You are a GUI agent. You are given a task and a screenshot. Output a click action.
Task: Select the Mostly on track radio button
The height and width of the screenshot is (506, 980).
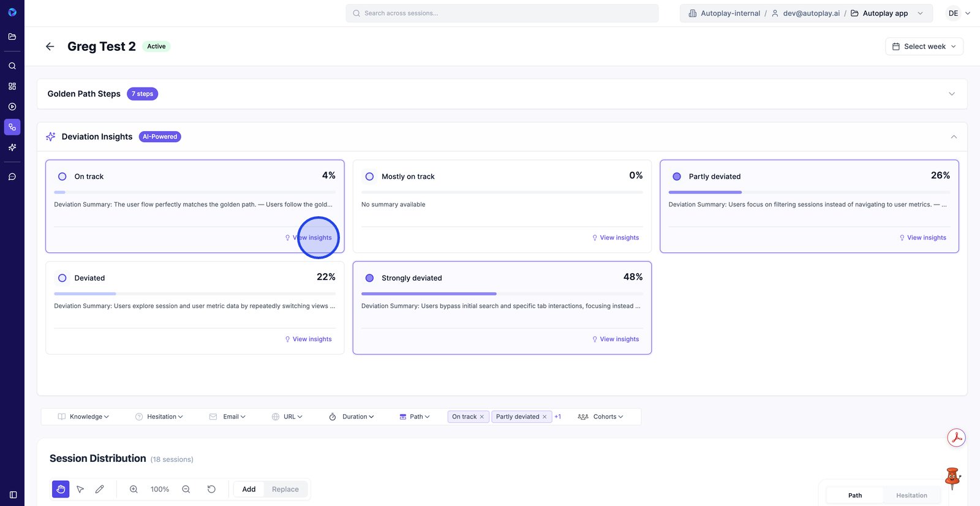369,176
